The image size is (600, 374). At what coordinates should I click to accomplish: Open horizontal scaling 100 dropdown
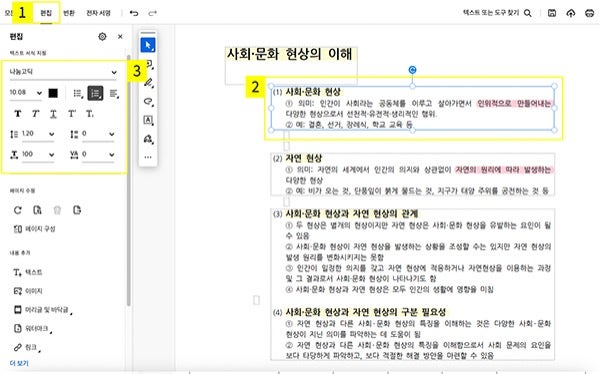(x=38, y=154)
